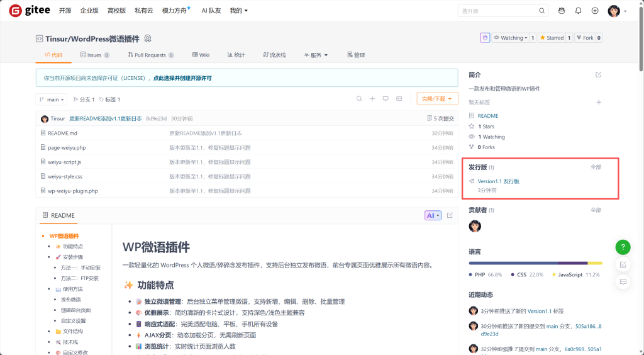The height and width of the screenshot is (355, 644).
Task: Click the Star icon in Starred button
Action: coord(543,38)
